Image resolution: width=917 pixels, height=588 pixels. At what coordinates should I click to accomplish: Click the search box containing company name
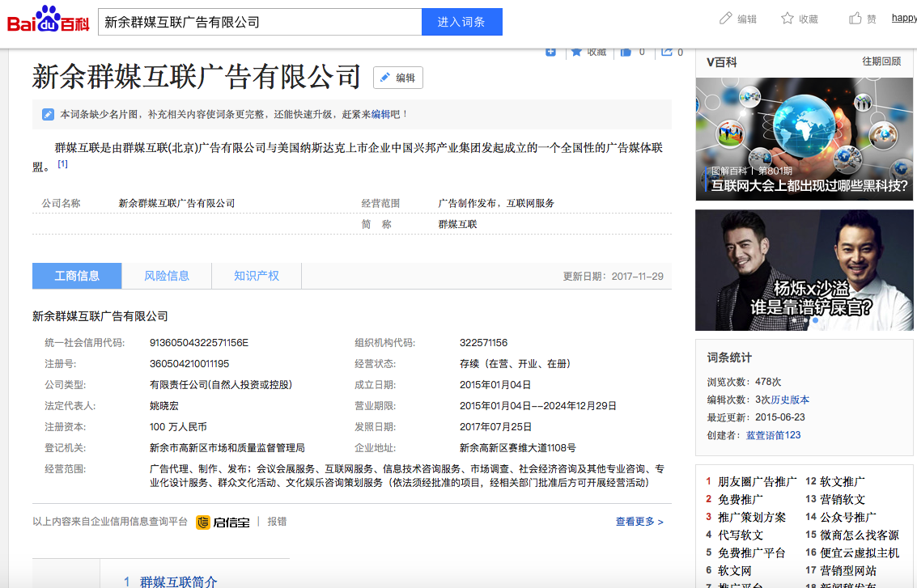pyautogui.click(x=259, y=22)
